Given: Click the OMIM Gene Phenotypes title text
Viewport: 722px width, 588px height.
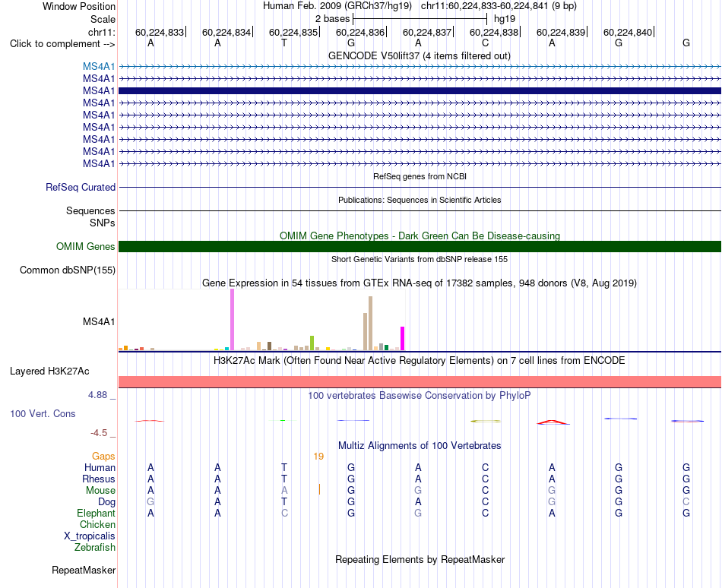Looking at the screenshot, I should pos(420,236).
